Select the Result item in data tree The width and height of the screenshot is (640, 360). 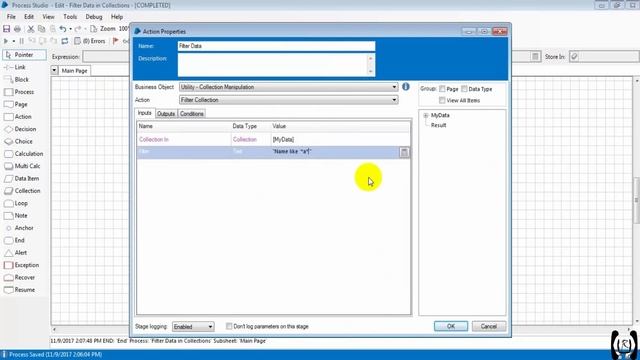(438, 125)
